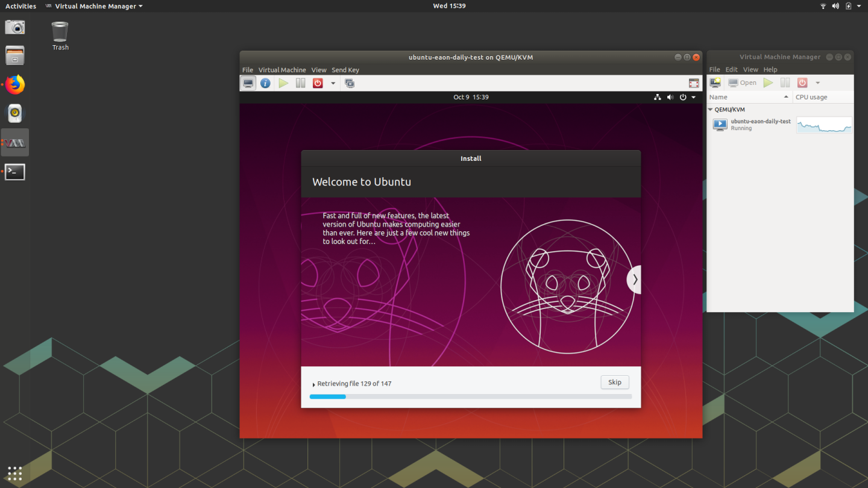Image resolution: width=868 pixels, height=488 pixels.
Task: Select the graphical console view icon
Action: pyautogui.click(x=248, y=83)
